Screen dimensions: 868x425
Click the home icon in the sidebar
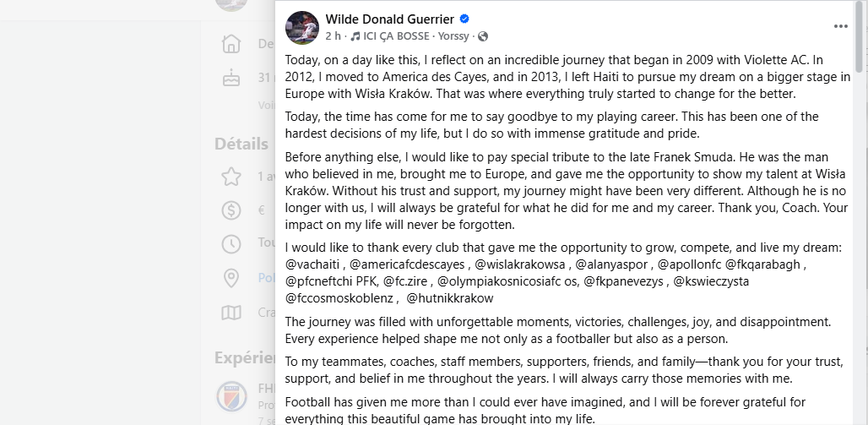pyautogui.click(x=231, y=43)
